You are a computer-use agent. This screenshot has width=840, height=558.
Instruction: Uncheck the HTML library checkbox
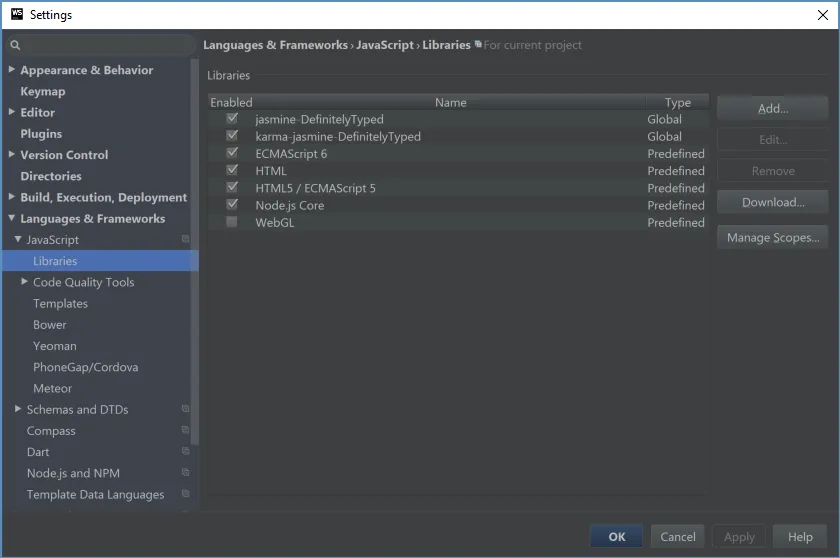[x=232, y=170]
